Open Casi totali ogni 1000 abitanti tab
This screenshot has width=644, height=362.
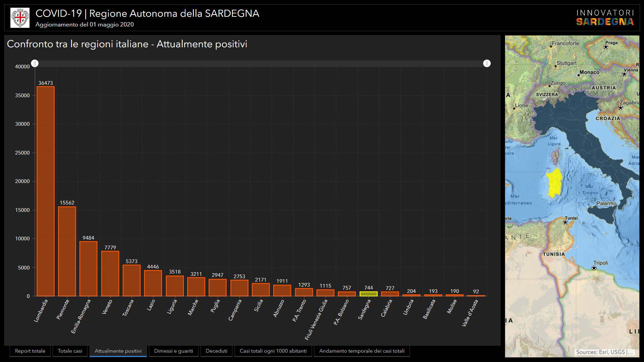click(x=273, y=351)
